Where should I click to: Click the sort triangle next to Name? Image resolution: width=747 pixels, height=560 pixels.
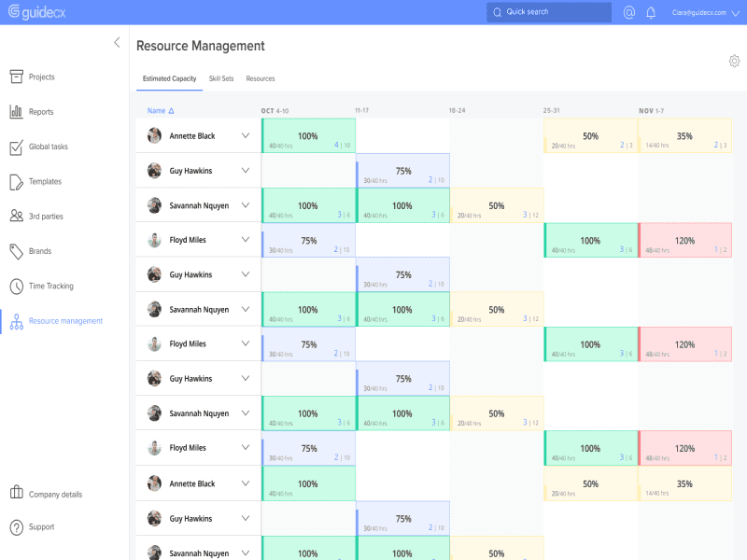coord(171,111)
